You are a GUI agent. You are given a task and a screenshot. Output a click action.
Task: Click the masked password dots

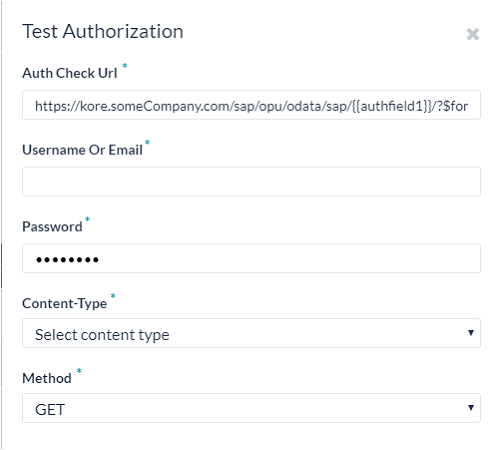pos(67,259)
